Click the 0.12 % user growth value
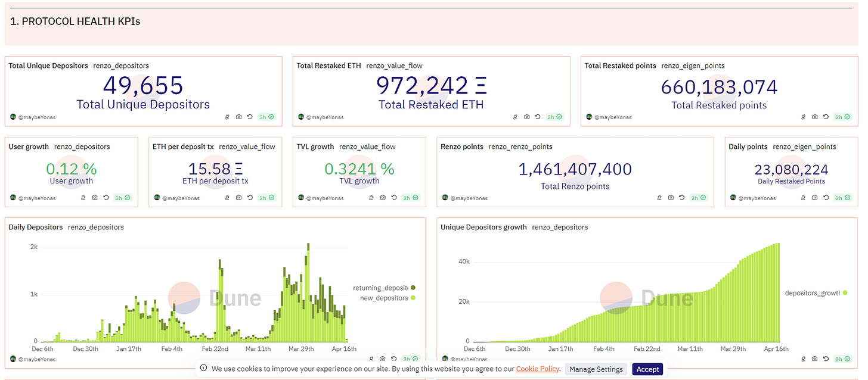The image size is (868, 380). point(72,169)
